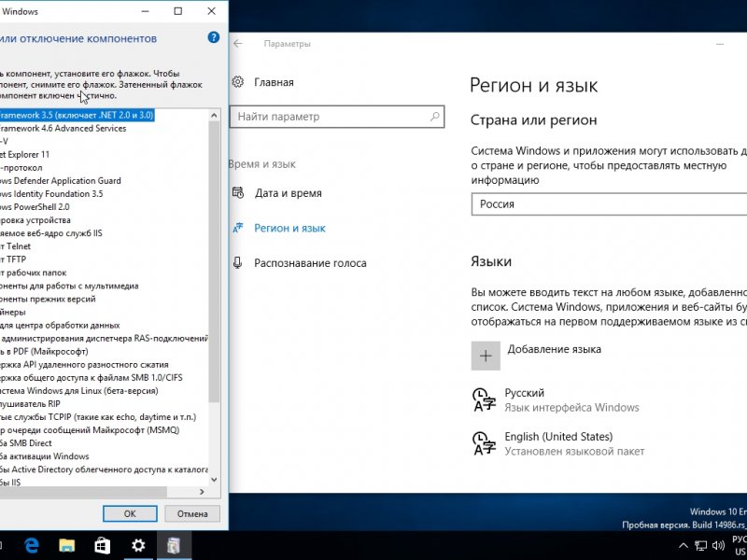Open File Explorer from the taskbar
This screenshot has height=560, width=747.
point(66,545)
